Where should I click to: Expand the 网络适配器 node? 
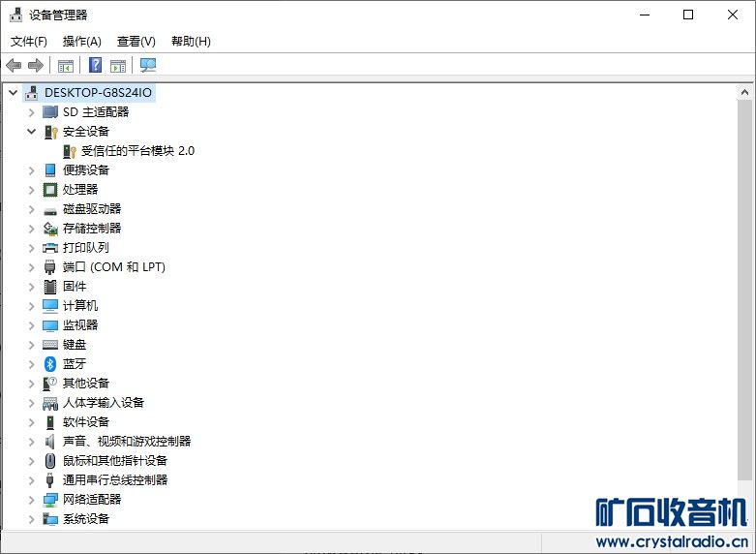pos(31,500)
